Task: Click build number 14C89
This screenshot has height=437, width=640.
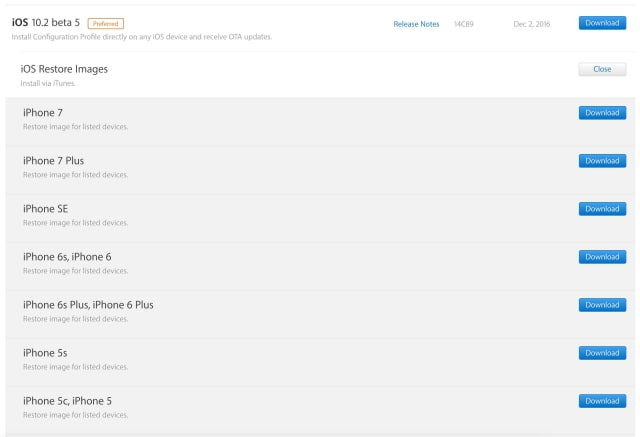Action: [x=464, y=24]
